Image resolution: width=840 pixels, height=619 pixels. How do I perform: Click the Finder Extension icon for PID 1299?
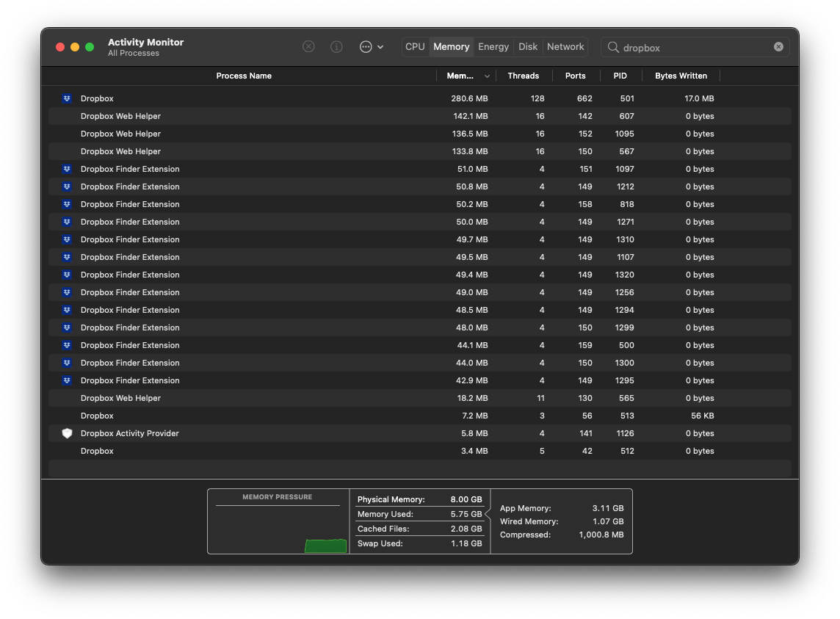pos(67,327)
